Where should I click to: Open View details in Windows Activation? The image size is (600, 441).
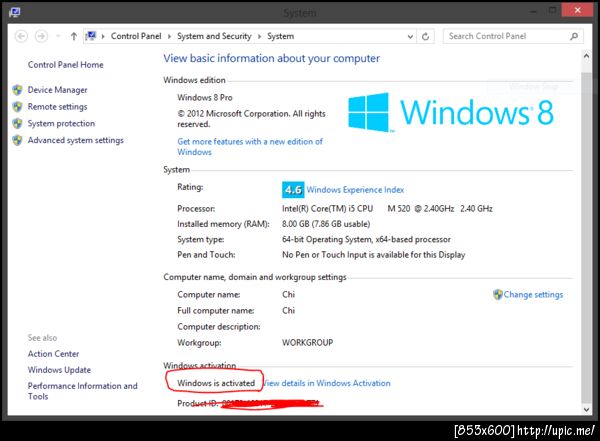click(326, 383)
